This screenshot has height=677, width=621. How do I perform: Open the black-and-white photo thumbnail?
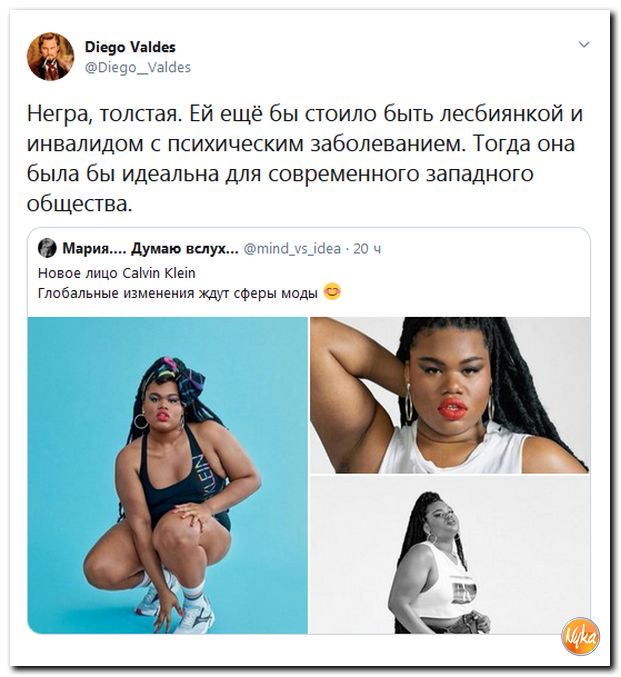click(x=450, y=555)
